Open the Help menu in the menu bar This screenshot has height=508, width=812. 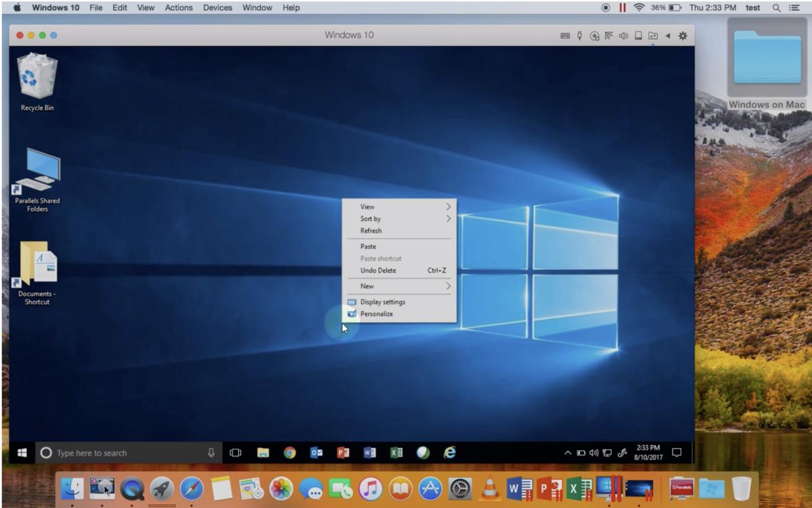coord(291,7)
